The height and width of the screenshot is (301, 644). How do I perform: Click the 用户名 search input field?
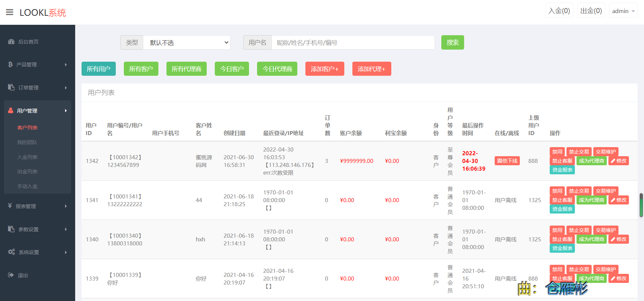point(353,43)
